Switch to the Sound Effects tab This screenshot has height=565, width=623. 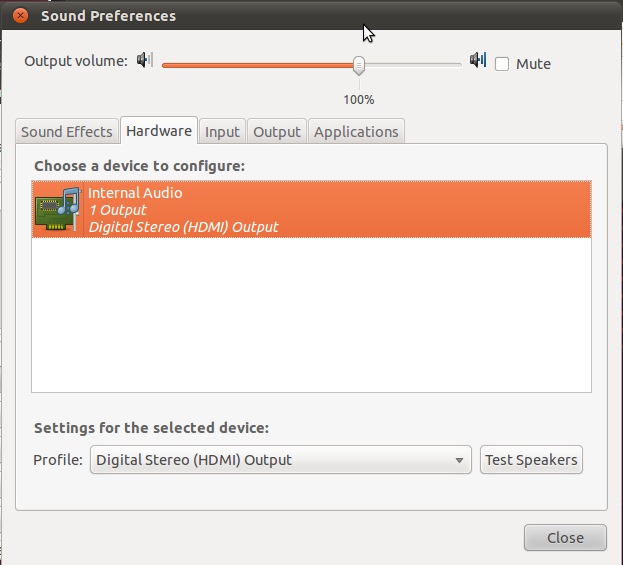point(67,132)
